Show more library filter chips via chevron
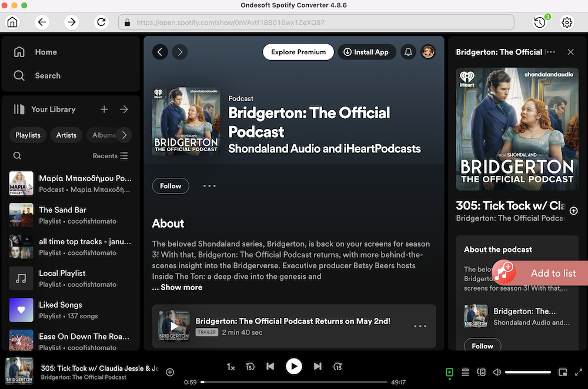The height and width of the screenshot is (389, 588). point(124,135)
